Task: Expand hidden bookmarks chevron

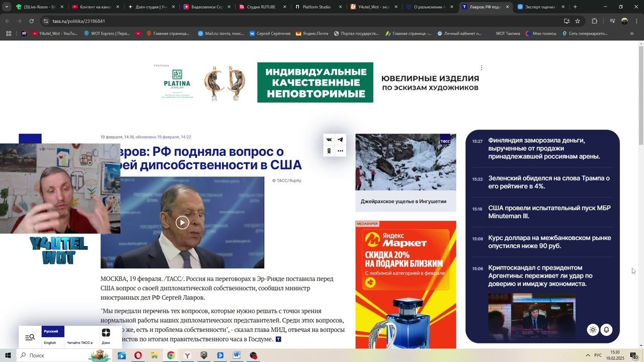Action: pyautogui.click(x=632, y=34)
